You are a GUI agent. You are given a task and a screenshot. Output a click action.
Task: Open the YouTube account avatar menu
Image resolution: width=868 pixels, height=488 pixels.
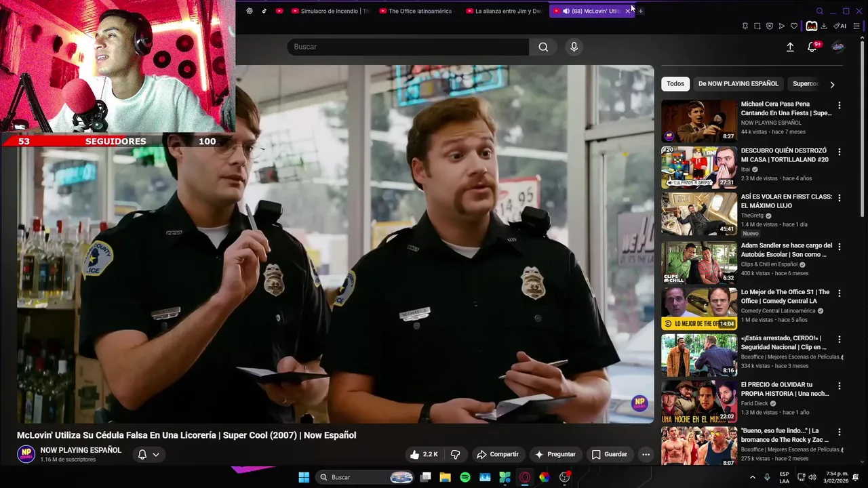pyautogui.click(x=838, y=47)
